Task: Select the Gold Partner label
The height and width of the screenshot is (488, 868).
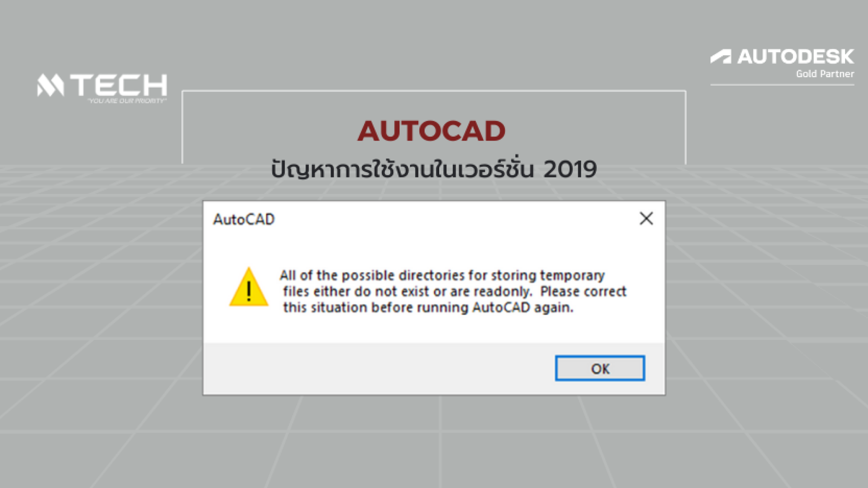Action: point(825,74)
